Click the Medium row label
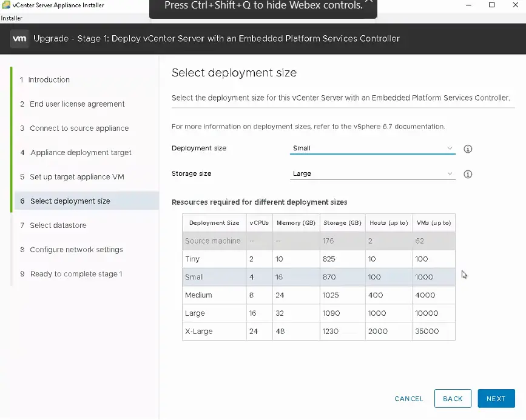This screenshot has height=420, width=526. click(x=198, y=295)
